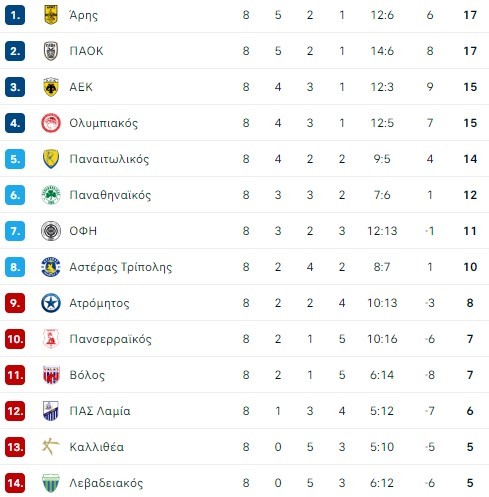489x497 pixels.
Task: Click the Βόλος striped crest icon
Action: (51, 375)
